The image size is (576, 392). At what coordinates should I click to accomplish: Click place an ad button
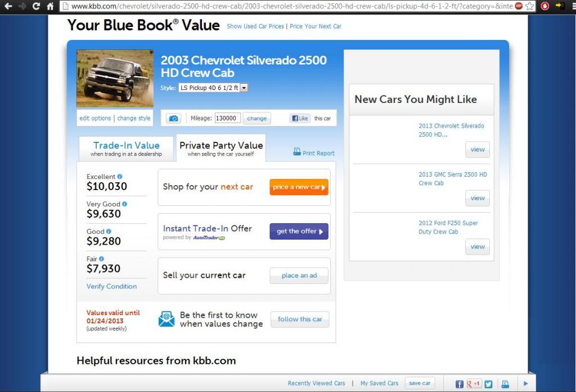pyautogui.click(x=299, y=276)
